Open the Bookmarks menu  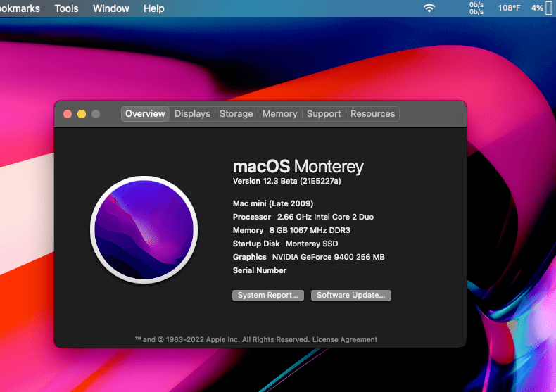click(x=20, y=8)
